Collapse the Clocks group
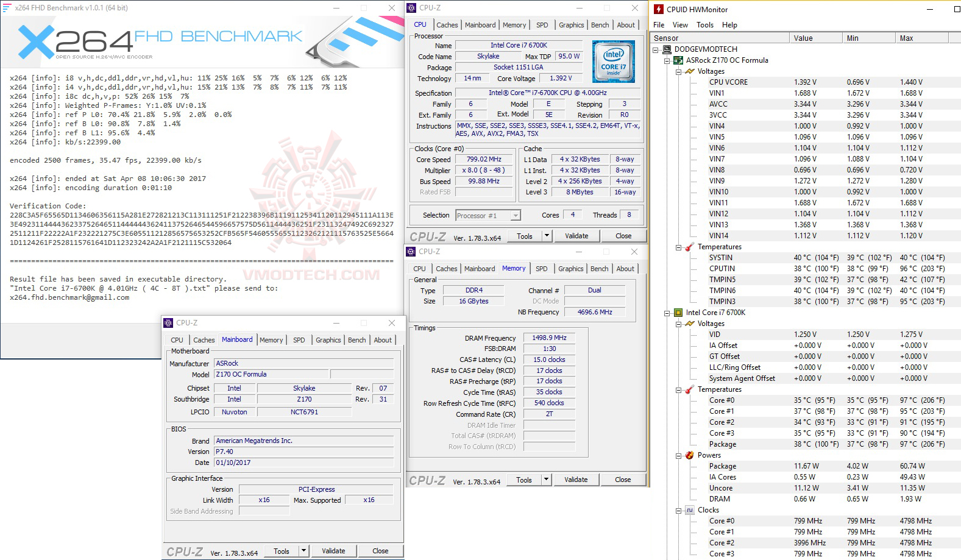961x560 pixels. (x=678, y=510)
